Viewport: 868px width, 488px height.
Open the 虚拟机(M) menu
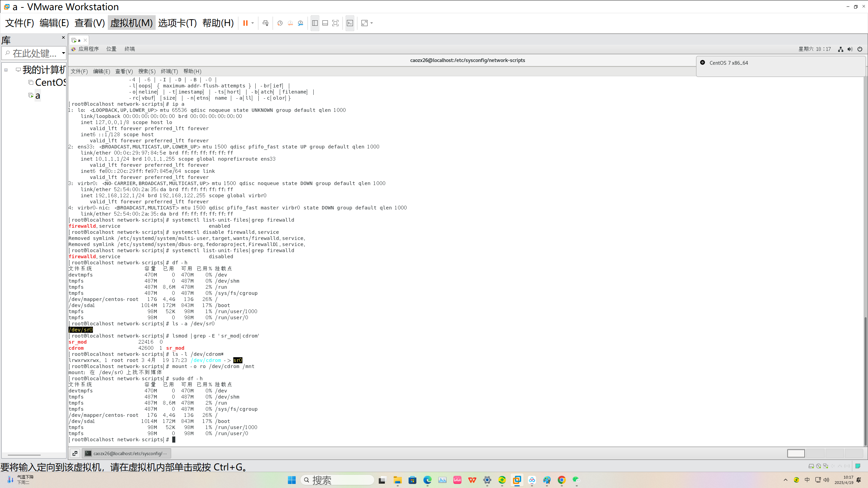(x=132, y=23)
